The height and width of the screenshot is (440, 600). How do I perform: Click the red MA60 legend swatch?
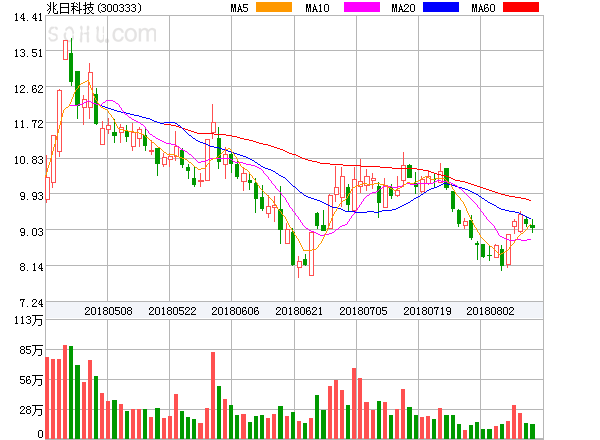coord(521,7)
